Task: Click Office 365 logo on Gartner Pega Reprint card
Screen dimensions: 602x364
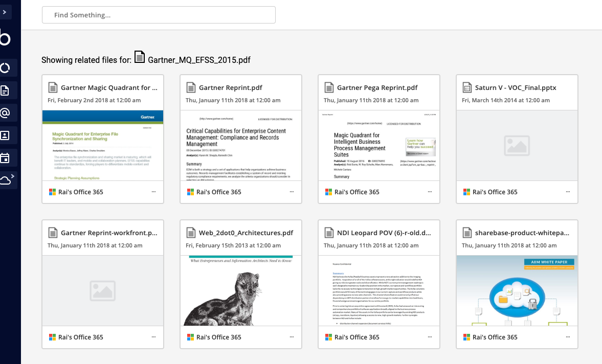Action: click(x=328, y=192)
